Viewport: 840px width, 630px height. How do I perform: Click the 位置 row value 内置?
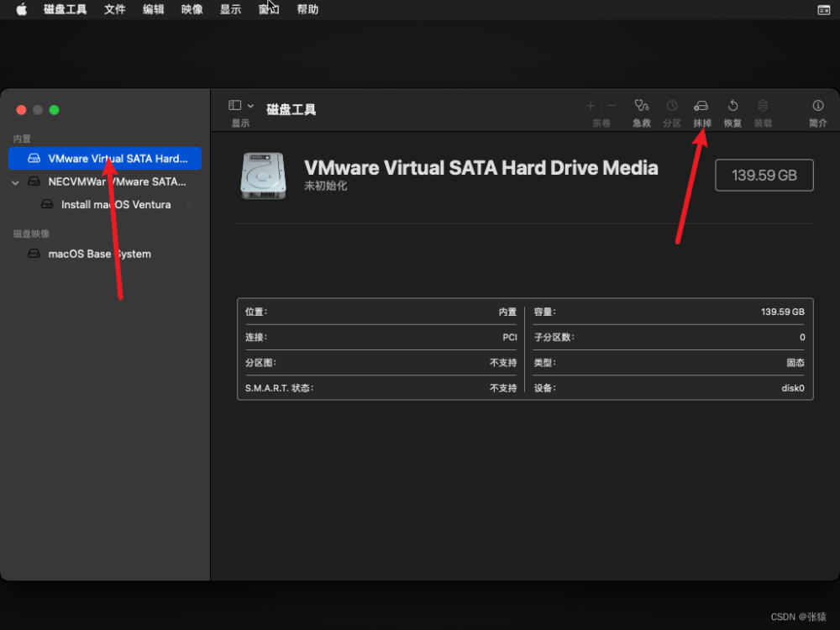pyautogui.click(x=507, y=312)
